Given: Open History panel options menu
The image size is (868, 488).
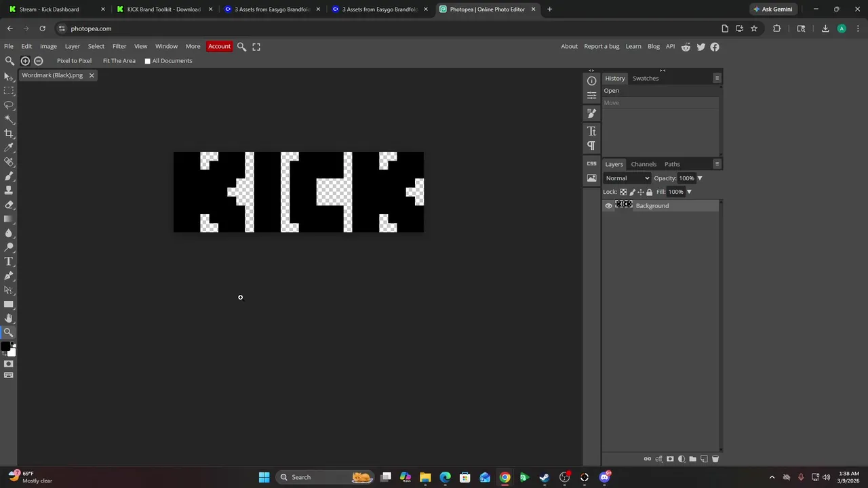Looking at the screenshot, I should tap(717, 78).
